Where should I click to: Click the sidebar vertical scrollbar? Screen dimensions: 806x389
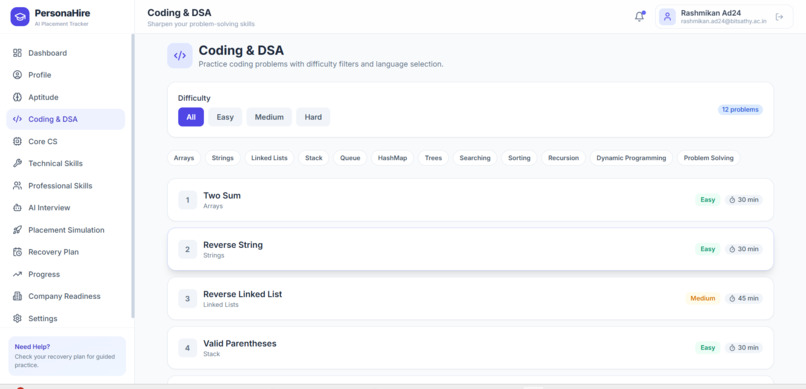[x=133, y=176]
